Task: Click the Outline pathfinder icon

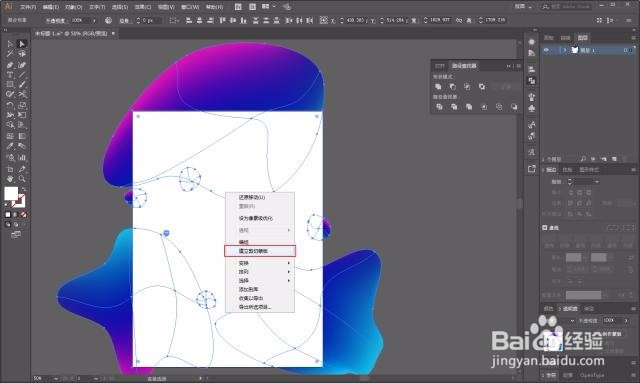Action: tap(499, 107)
